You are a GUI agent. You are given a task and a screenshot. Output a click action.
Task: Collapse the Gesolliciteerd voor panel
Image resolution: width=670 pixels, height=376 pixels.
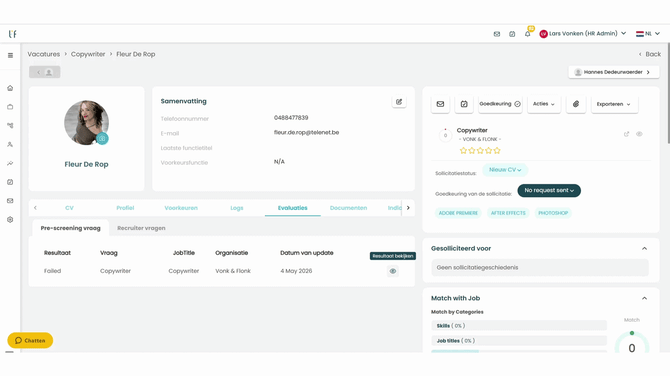pos(644,249)
